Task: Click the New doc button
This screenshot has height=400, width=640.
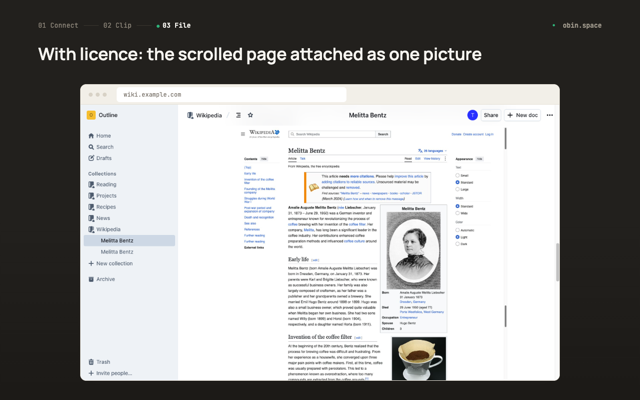Action: [522, 115]
